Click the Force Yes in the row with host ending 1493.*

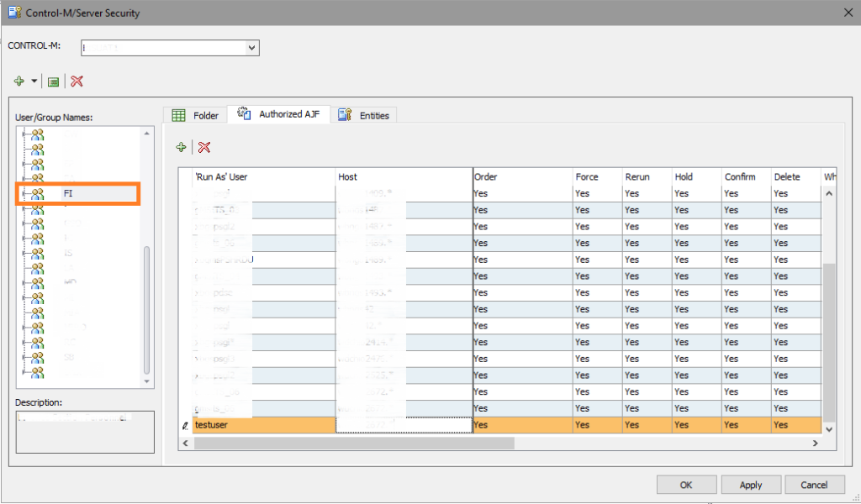pyautogui.click(x=582, y=293)
